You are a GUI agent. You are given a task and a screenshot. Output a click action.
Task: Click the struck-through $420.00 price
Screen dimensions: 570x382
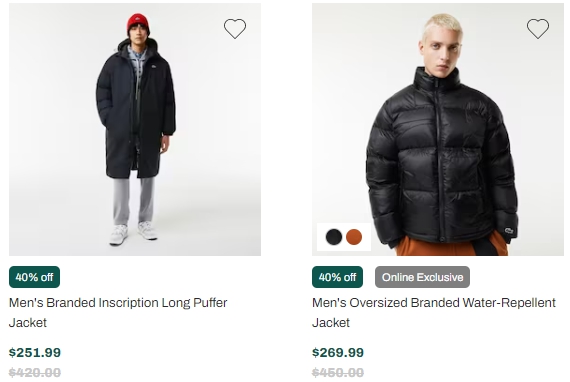pyautogui.click(x=35, y=373)
